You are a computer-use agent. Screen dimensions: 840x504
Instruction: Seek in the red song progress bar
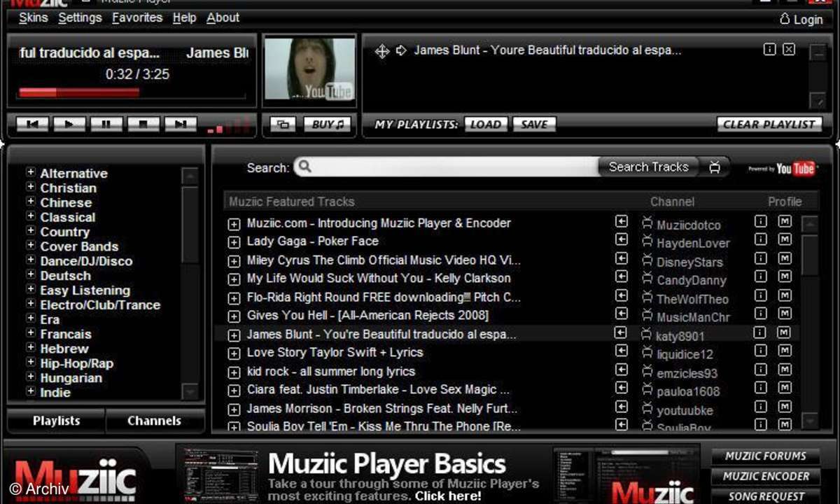pos(132,92)
